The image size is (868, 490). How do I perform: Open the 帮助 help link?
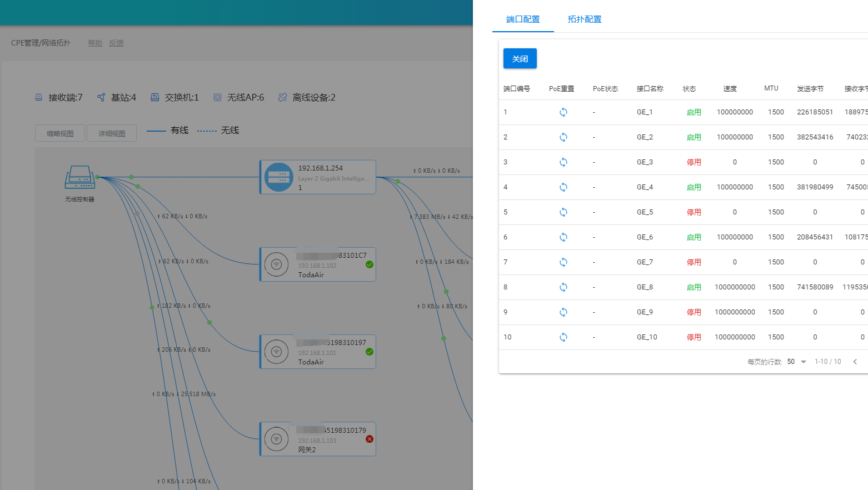click(95, 43)
